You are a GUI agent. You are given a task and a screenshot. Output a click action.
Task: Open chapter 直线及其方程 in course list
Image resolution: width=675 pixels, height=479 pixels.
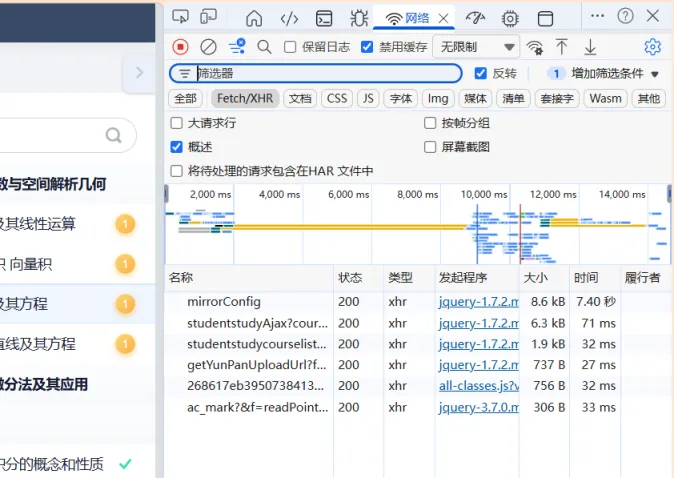(x=38, y=344)
